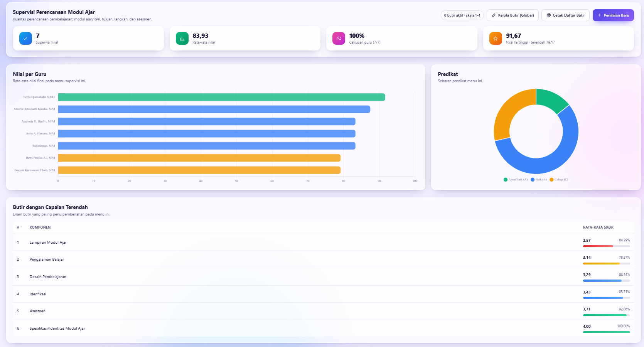644x347 pixels.
Task: Click the orange bar for Dewi Pratika Ali
Action: pos(199,158)
